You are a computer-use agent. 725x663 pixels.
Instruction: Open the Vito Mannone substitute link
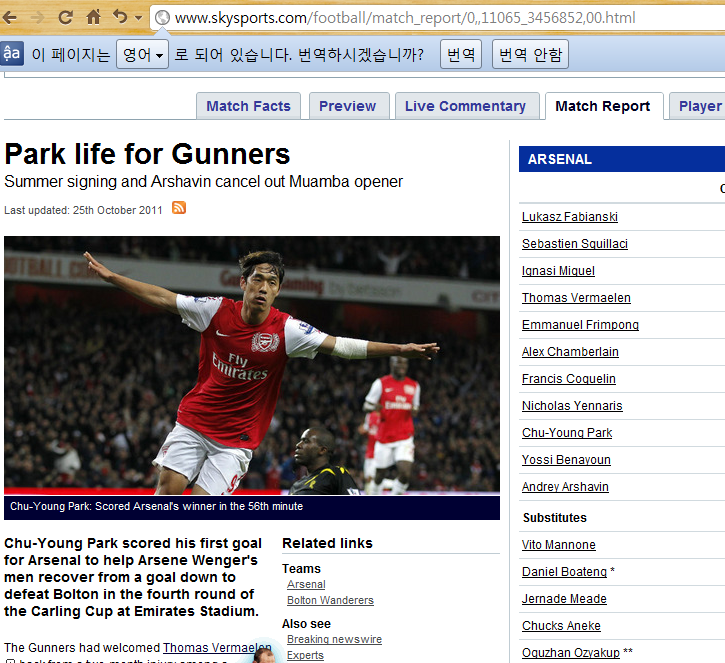click(559, 545)
